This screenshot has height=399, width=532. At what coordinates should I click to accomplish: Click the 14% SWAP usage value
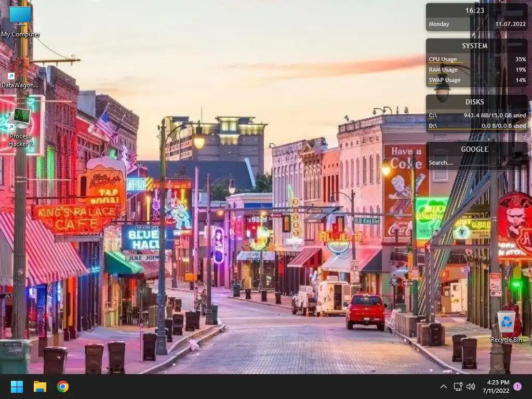pyautogui.click(x=521, y=80)
